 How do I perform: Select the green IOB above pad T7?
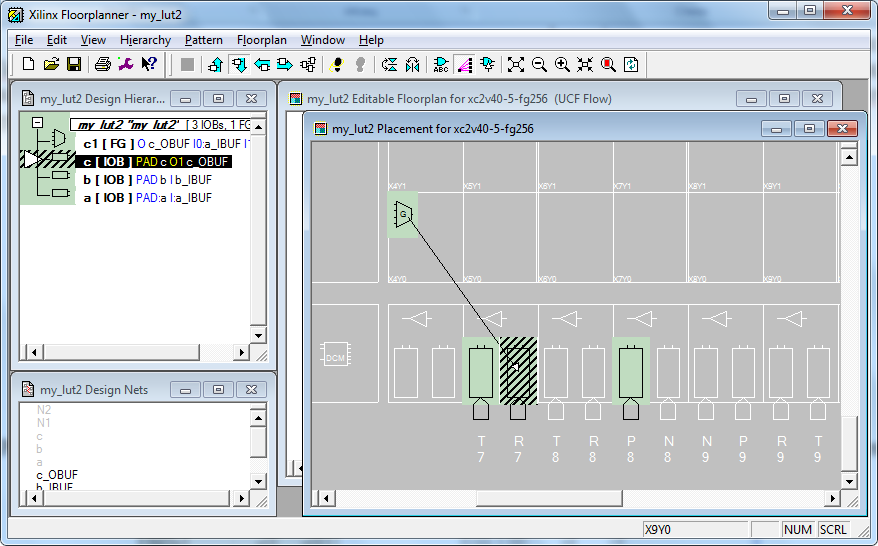[480, 371]
